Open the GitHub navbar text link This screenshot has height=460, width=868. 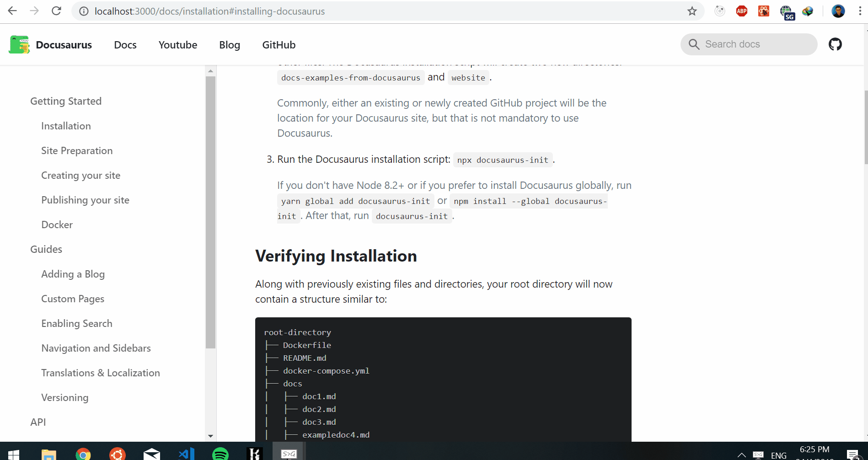tap(279, 45)
